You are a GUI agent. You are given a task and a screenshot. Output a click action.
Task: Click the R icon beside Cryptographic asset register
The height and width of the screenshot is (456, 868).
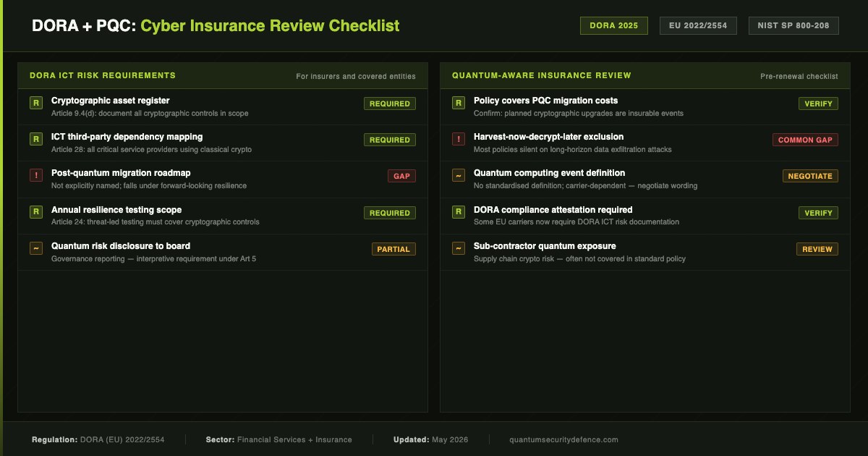tap(36, 103)
